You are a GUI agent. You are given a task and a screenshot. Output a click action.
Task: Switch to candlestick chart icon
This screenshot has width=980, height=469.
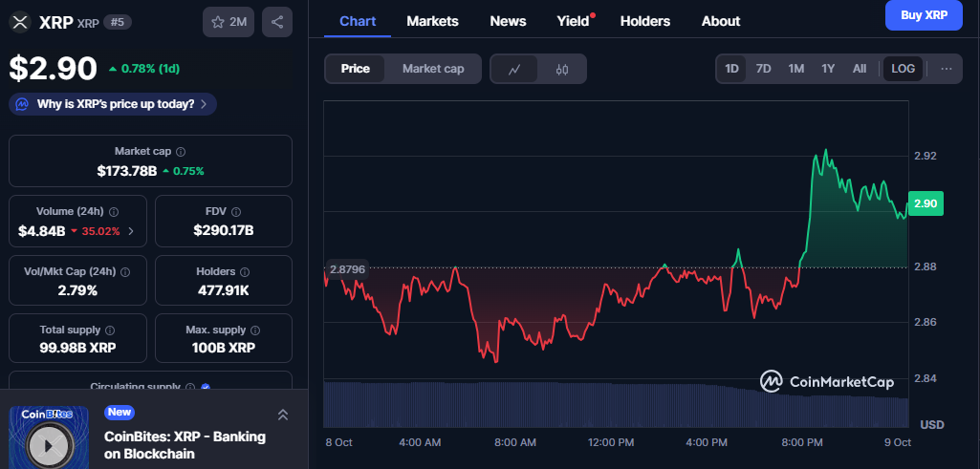[562, 69]
